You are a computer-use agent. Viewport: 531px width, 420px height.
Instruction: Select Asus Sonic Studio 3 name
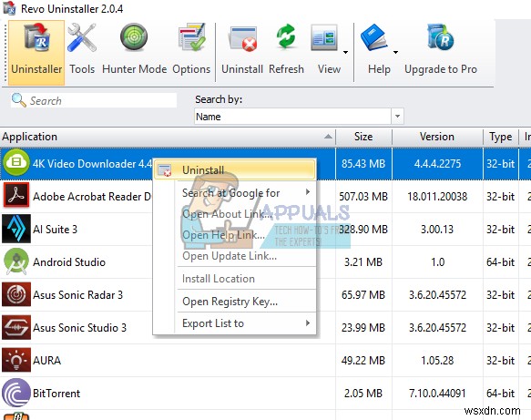[79, 328]
